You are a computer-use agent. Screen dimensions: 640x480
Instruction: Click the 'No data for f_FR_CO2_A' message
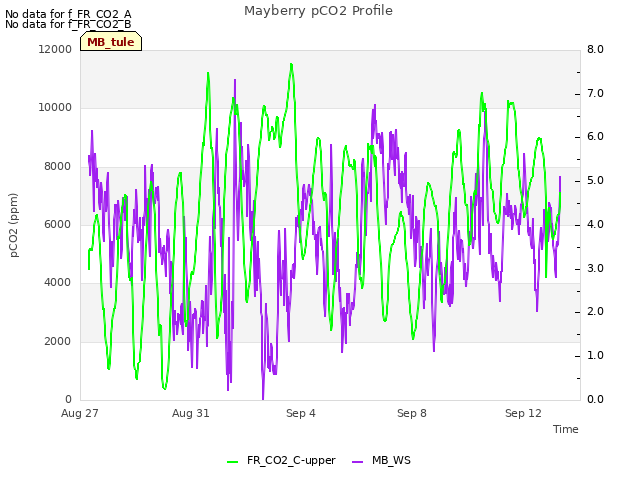68,14
